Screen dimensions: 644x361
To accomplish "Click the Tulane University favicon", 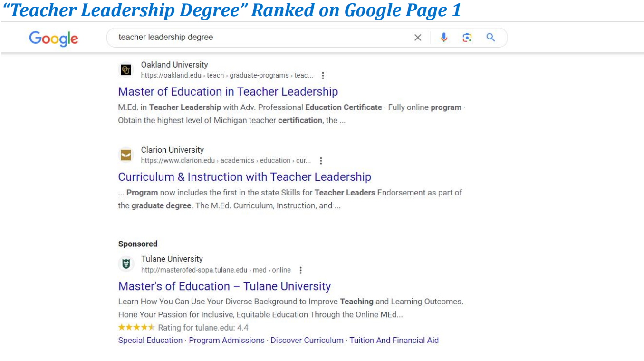I will [126, 264].
